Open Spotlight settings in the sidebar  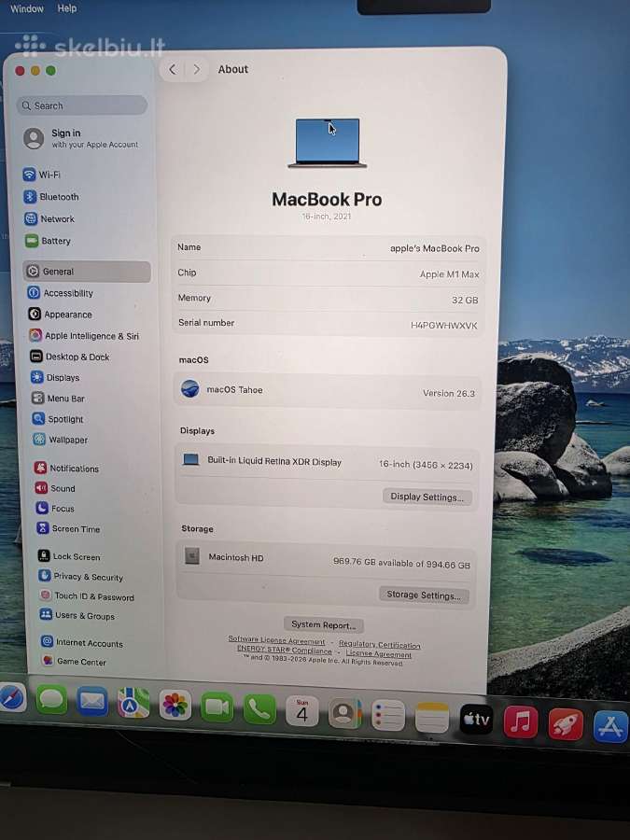coord(59,418)
